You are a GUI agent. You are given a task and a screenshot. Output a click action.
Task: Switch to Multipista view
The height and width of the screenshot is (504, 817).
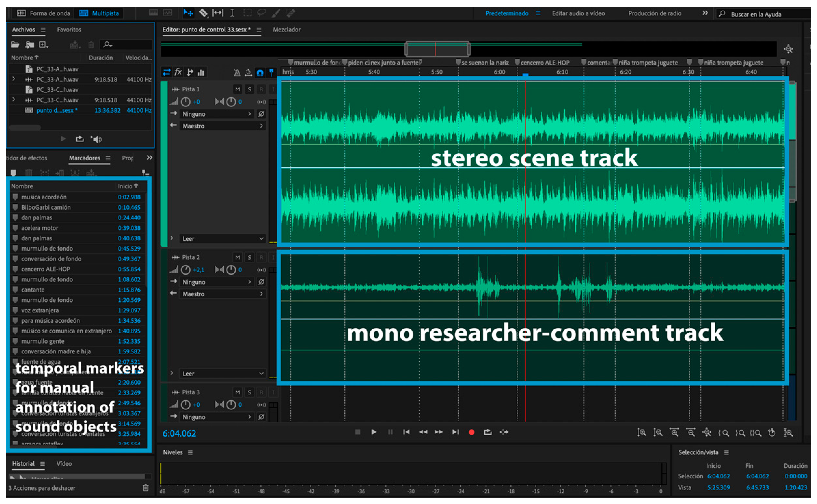[99, 13]
